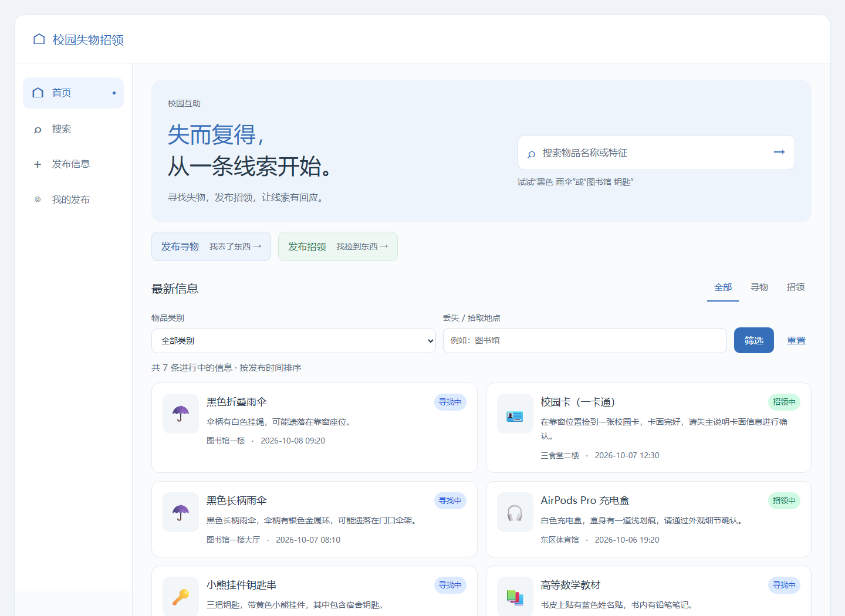
Task: Open the 小熊挂件钥匙串 listing title
Action: 242,585
